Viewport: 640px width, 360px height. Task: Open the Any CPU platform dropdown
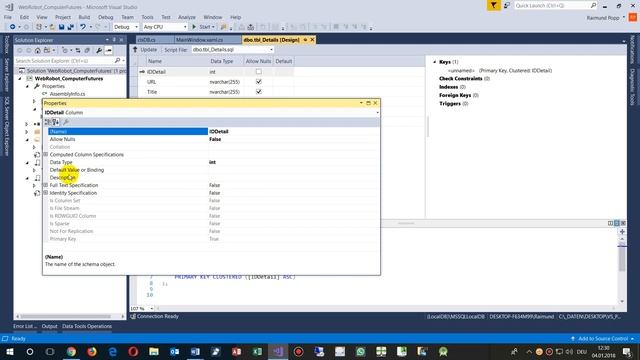[165, 27]
